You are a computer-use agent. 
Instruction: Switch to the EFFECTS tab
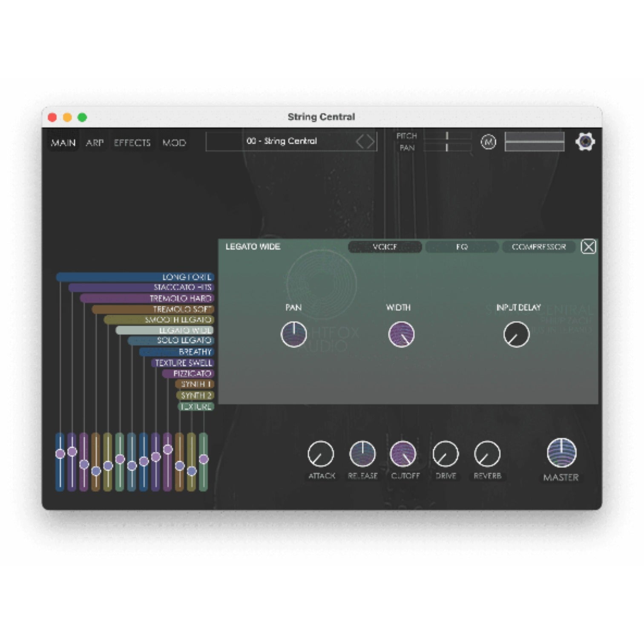132,143
